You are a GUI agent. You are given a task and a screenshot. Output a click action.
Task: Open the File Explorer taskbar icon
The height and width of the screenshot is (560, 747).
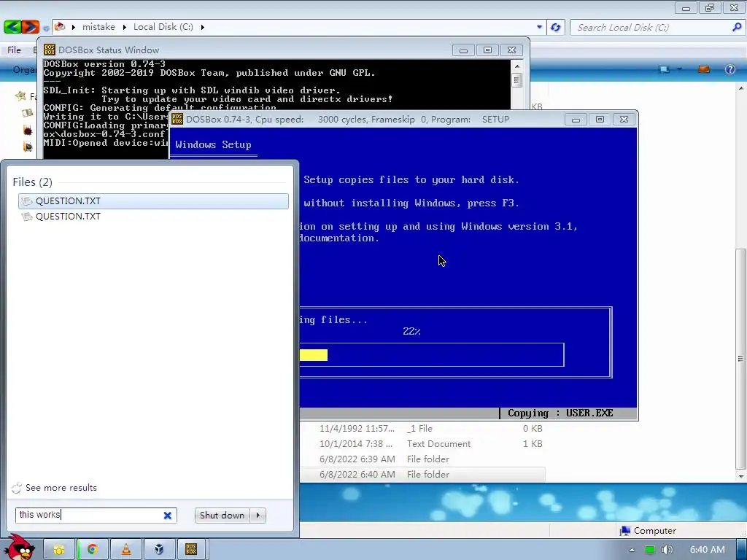coord(59,550)
